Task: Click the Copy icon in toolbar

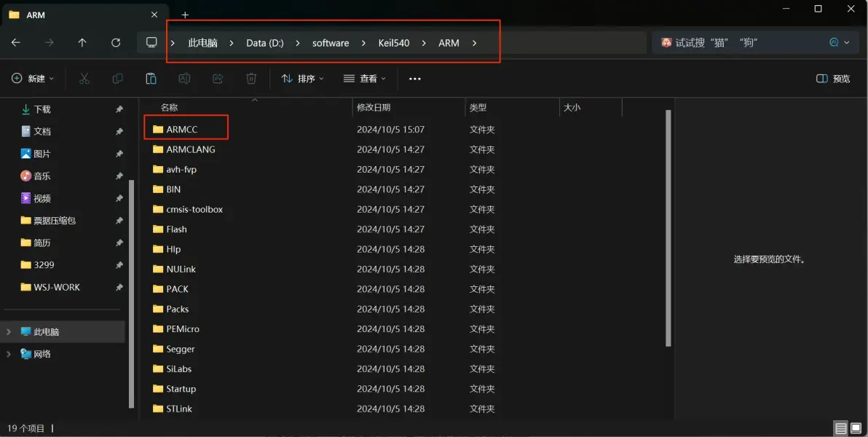Action: 117,79
